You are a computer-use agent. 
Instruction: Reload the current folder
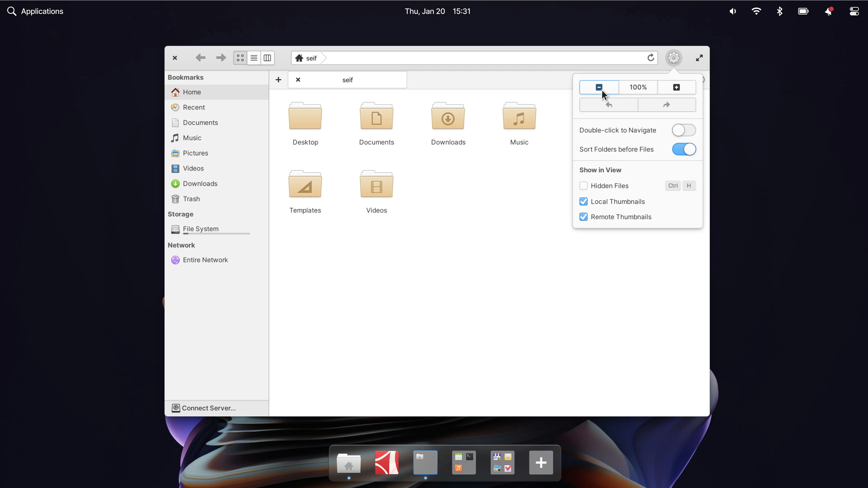[651, 58]
